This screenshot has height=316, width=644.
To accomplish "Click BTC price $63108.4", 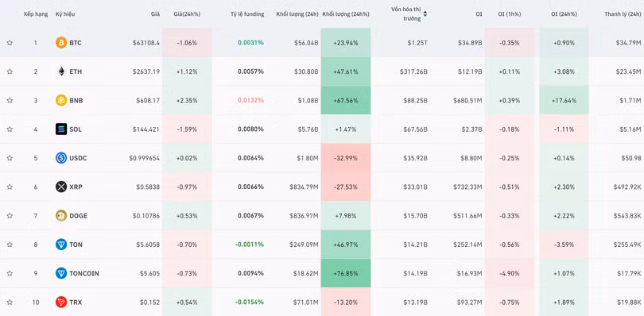I will pyautogui.click(x=146, y=43).
